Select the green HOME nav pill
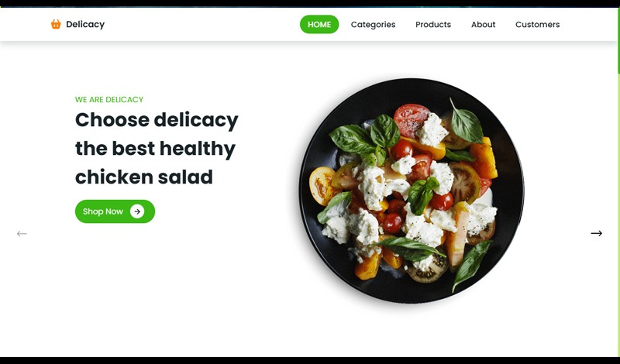The height and width of the screenshot is (364, 620). coord(319,25)
